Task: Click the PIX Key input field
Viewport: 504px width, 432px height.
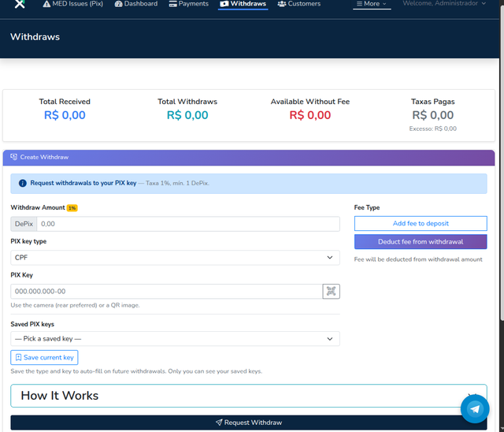Action: (166, 292)
